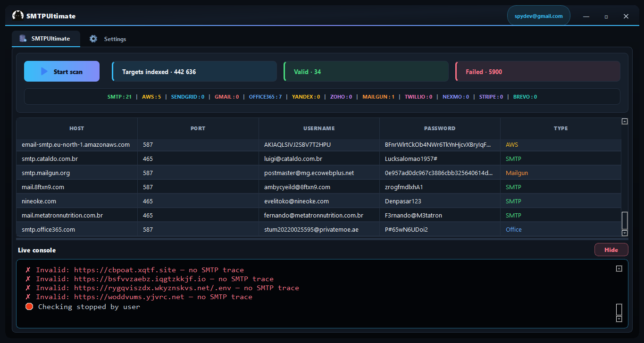Viewport: 644px width, 343px height.
Task: Click the TYPE column header
Action: 561,128
